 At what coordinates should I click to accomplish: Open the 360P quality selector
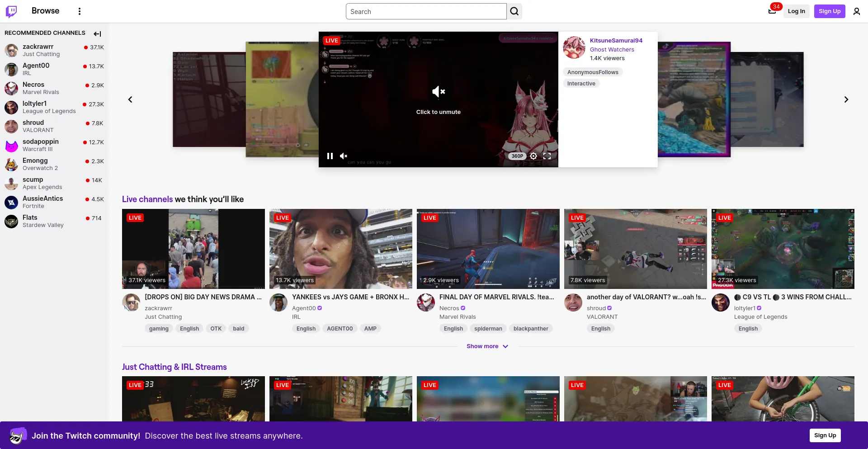(517, 156)
